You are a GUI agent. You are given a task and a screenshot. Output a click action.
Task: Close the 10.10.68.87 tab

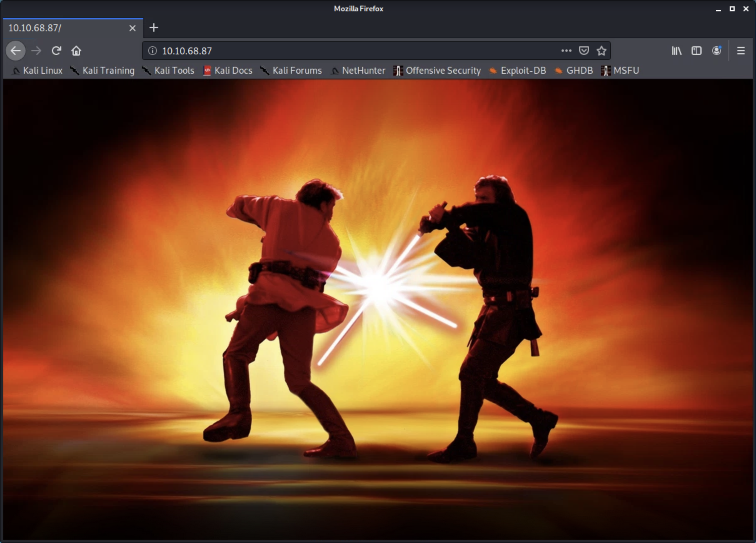point(132,28)
